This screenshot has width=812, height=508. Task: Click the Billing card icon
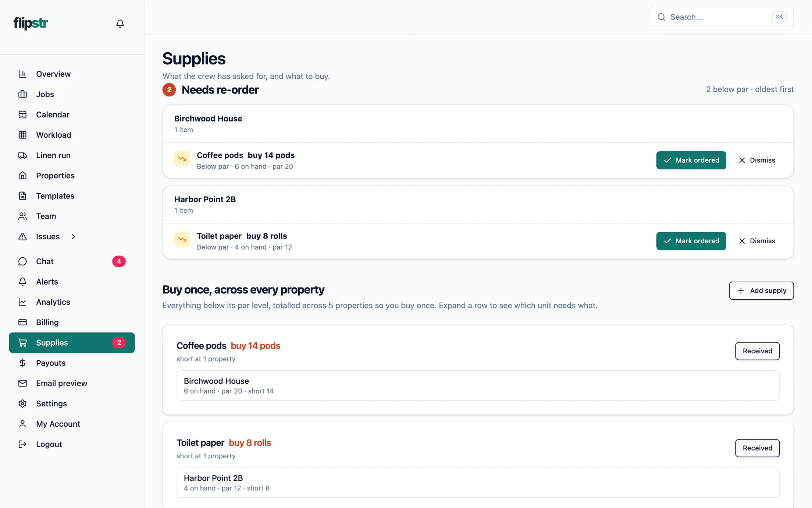tap(22, 322)
